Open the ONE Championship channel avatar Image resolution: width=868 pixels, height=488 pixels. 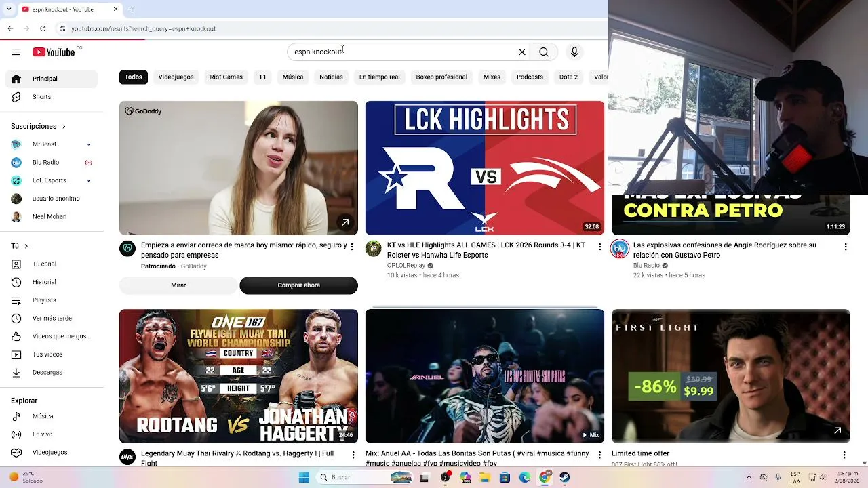[127, 457]
